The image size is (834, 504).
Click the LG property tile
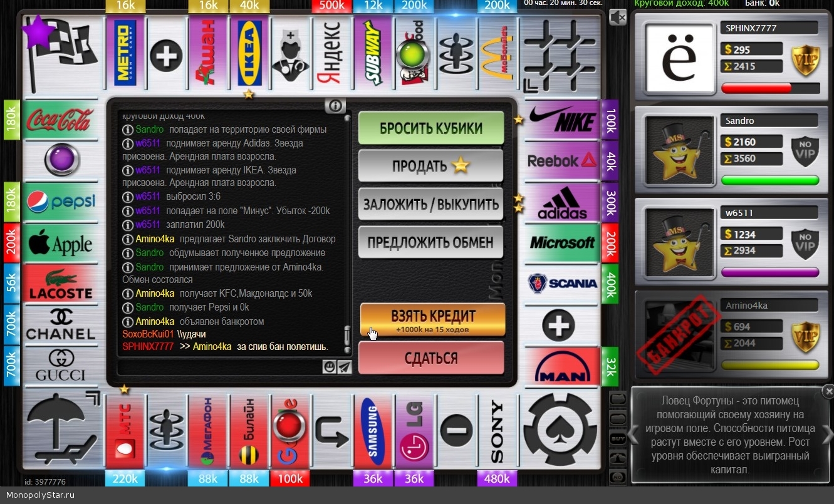414,431
